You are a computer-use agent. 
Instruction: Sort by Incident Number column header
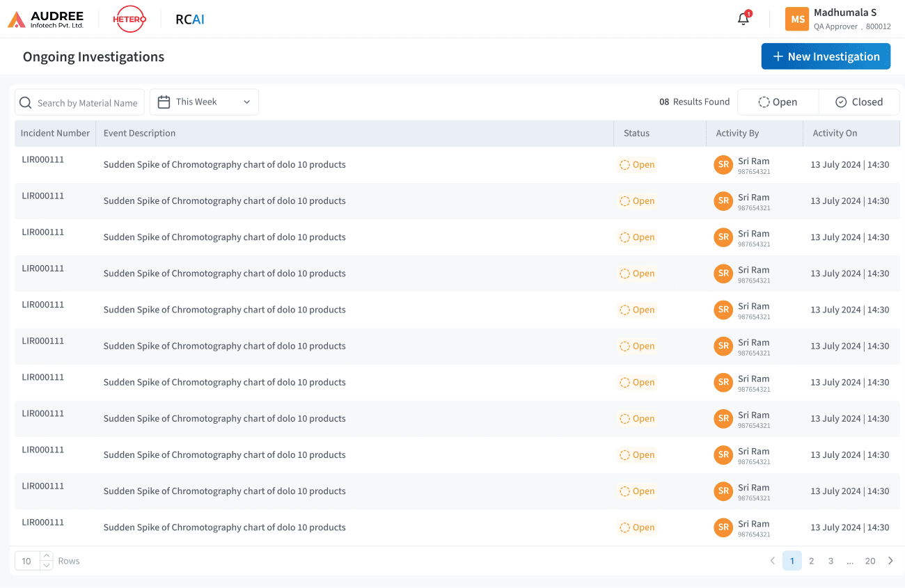pos(55,134)
